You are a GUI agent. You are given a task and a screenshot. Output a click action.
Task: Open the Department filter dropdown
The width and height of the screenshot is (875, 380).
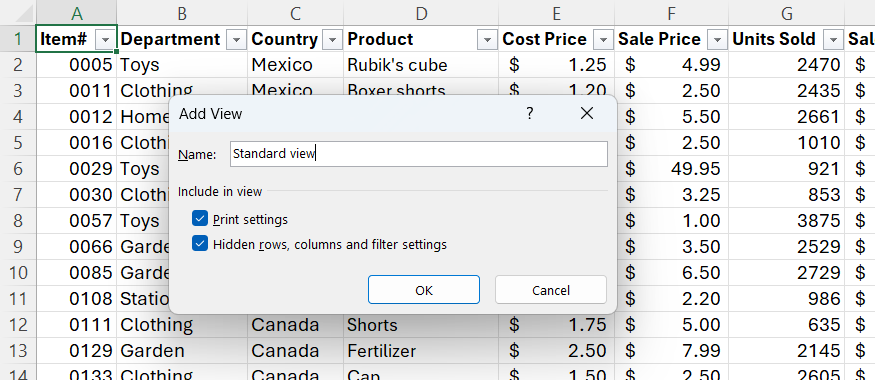click(x=237, y=40)
